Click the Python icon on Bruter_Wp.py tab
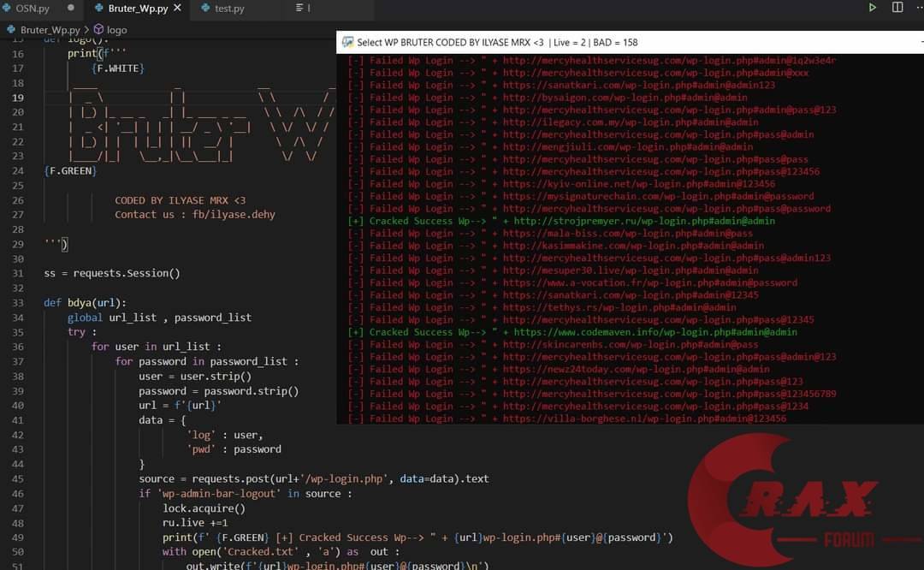The height and width of the screenshot is (570, 924). (x=98, y=8)
